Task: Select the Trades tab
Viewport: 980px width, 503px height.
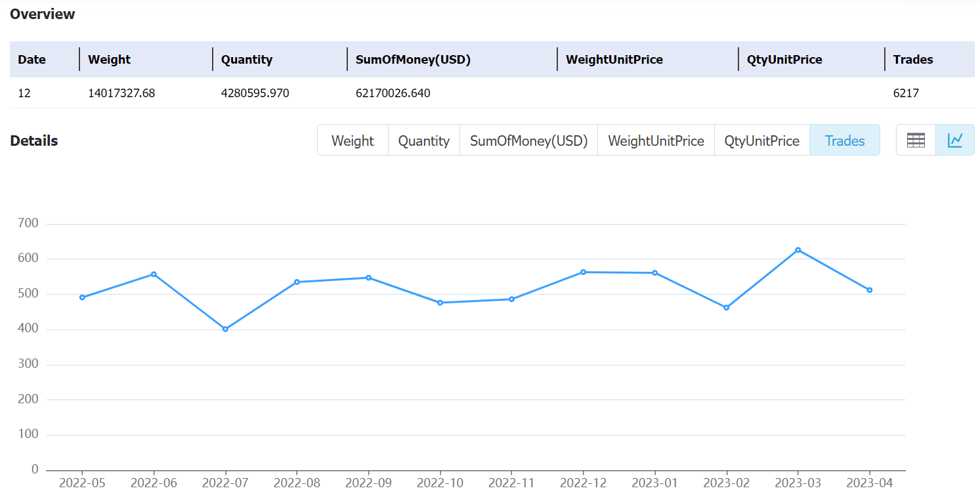Action: [845, 141]
